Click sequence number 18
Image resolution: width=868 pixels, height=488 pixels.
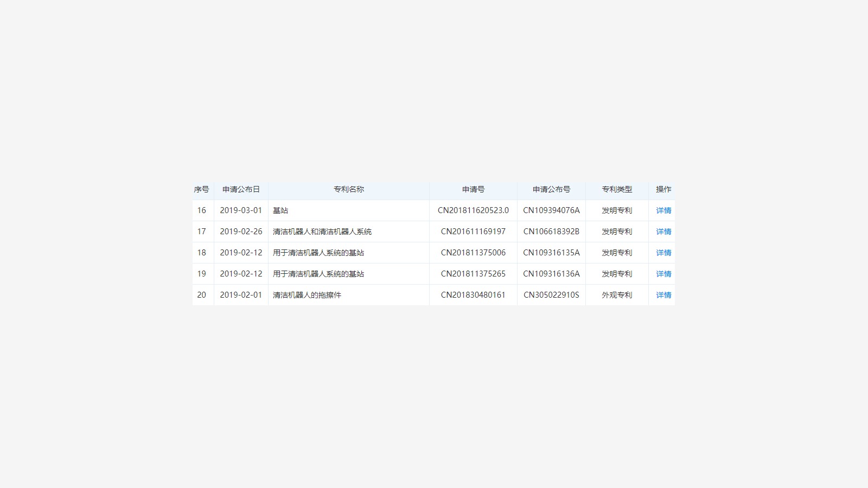201,253
